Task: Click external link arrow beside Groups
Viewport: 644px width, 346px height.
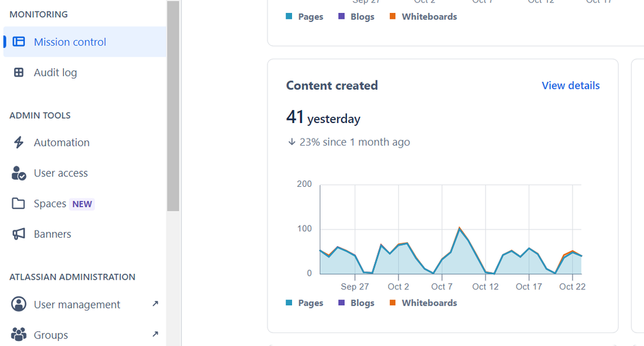Action: point(155,334)
